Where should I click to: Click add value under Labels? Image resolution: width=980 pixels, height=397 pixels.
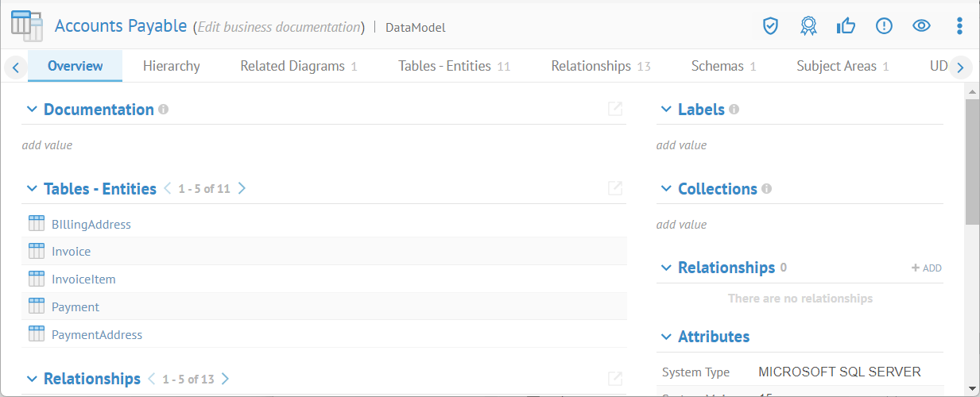(681, 145)
